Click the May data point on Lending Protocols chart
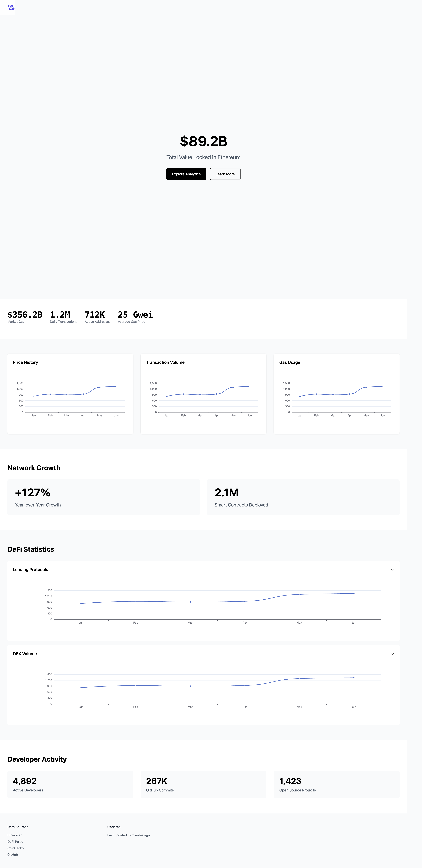Screen dimensions: 422x868 coord(299,594)
